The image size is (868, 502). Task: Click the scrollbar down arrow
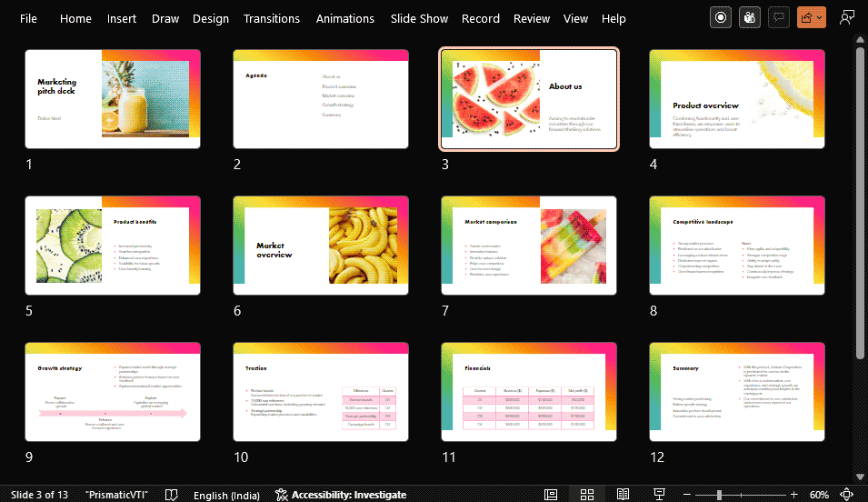[x=860, y=477]
